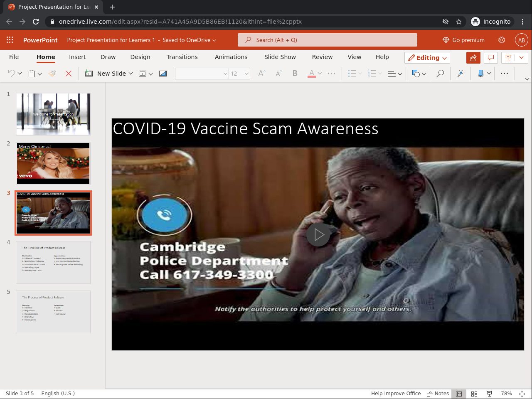Click the Fit to Window icon
The height and width of the screenshot is (399, 532).
point(522,394)
